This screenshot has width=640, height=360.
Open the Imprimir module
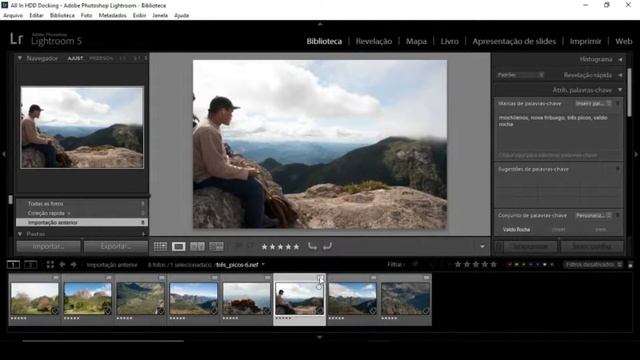tap(585, 41)
